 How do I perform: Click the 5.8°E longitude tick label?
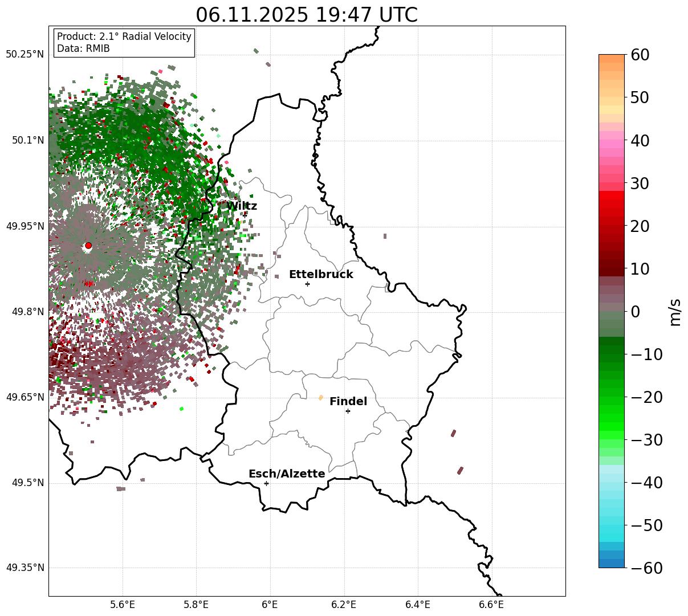[196, 605]
